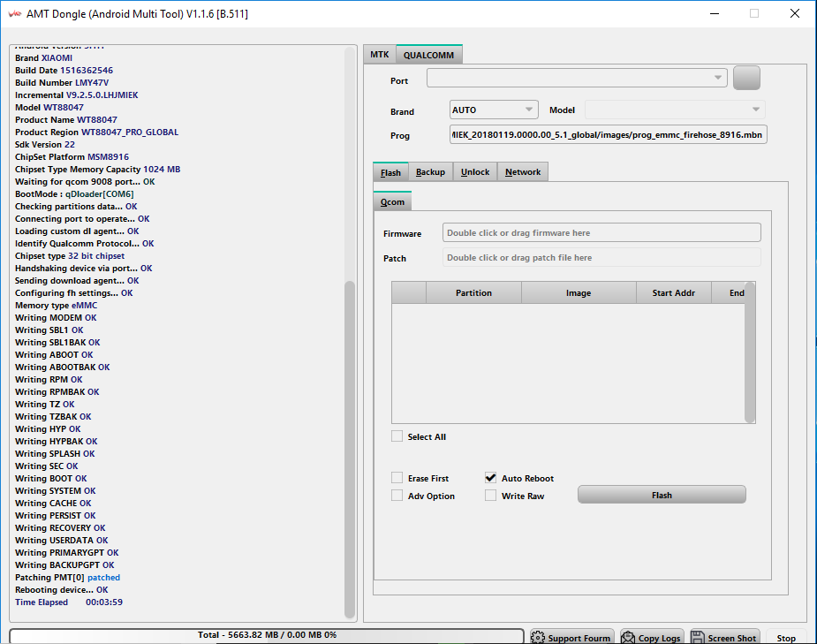Viewport: 817px width, 644px height.
Task: Go to the Network tab
Action: (523, 172)
